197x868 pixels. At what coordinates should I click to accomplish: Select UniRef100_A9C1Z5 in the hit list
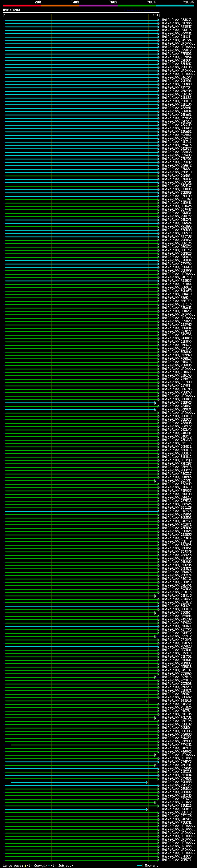(177, 785)
